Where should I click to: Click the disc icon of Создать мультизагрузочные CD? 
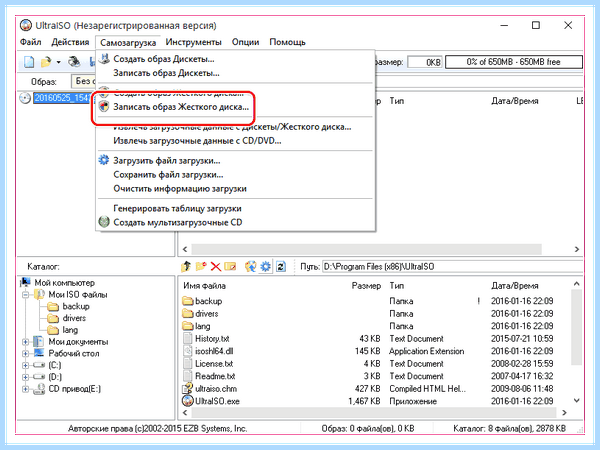point(104,222)
